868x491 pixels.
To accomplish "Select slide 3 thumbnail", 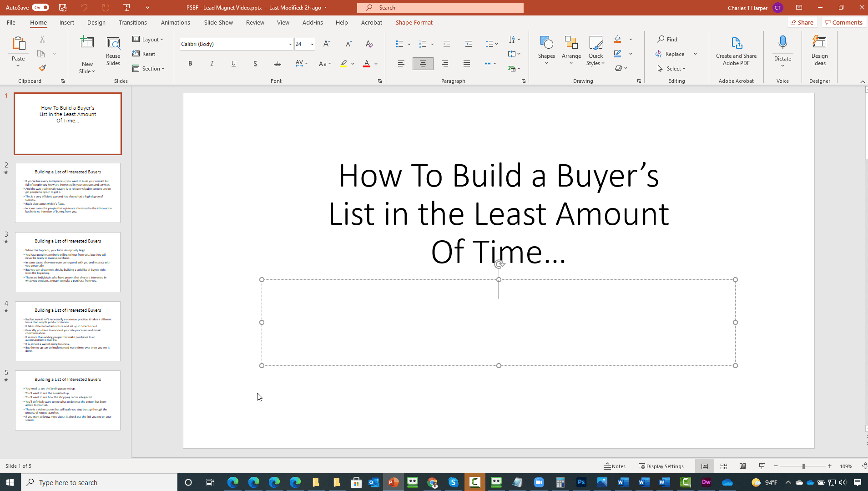I will (x=68, y=262).
